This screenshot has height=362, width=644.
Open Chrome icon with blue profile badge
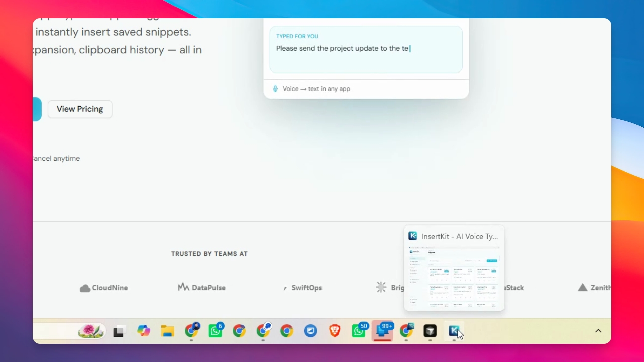point(263,331)
